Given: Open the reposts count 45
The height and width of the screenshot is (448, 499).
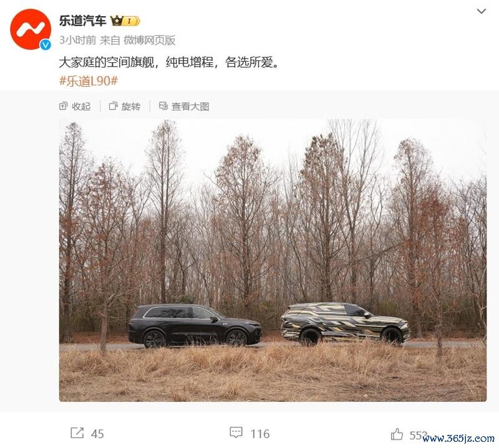Looking at the screenshot, I should (97, 434).
